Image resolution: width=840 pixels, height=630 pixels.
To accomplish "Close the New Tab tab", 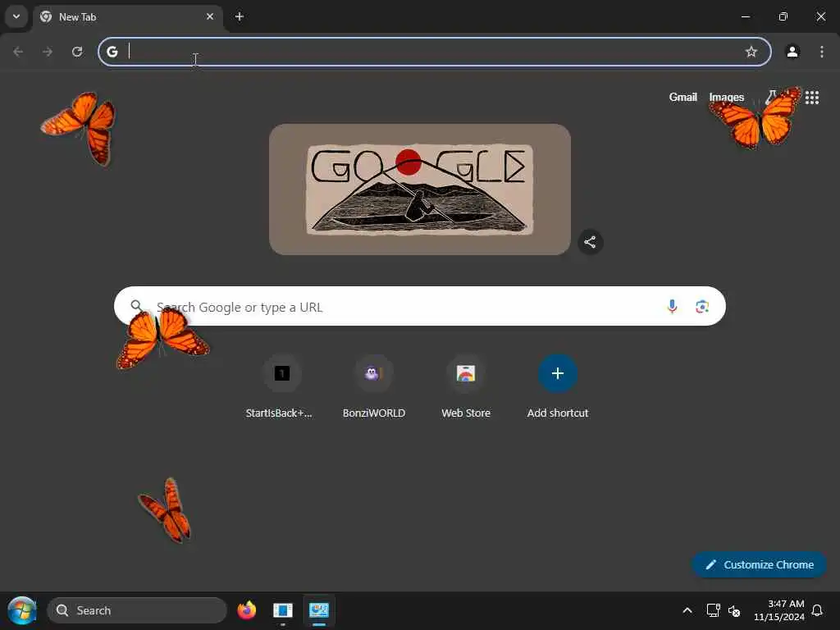I will (210, 16).
